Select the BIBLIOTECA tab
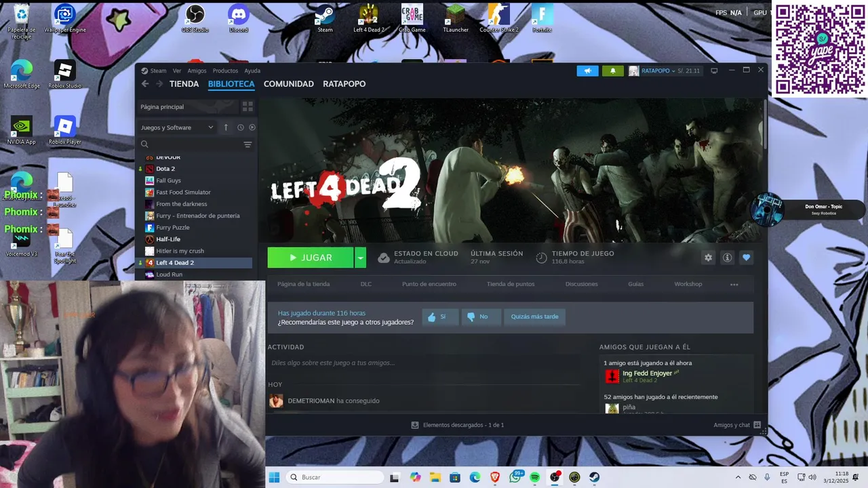 231,84
